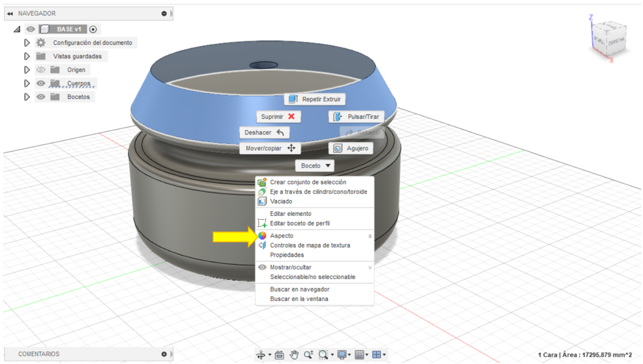Choose Controles de mapa de textura
This screenshot has width=643, height=364.
[314, 245]
